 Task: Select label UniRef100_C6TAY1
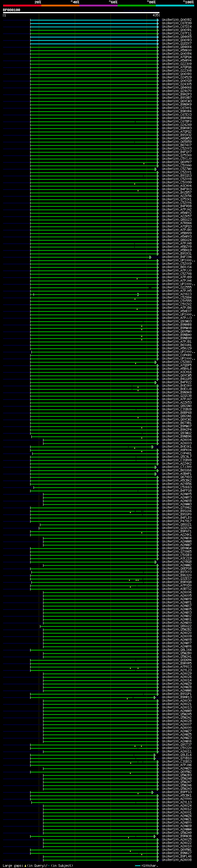coord(176,108)
